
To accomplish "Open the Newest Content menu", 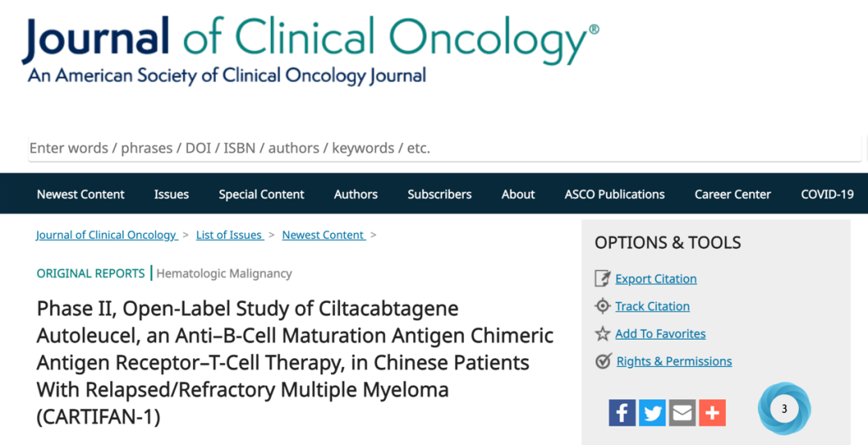I will click(x=81, y=194).
